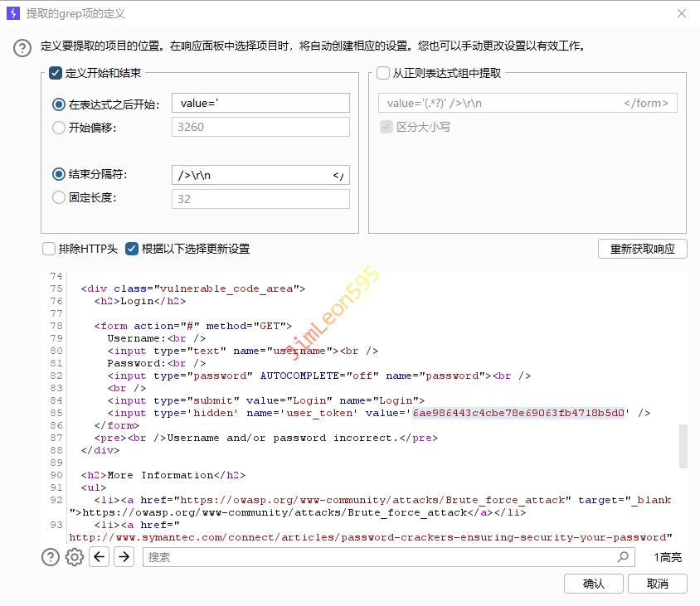Select the 开始偏移 radio button
This screenshot has height=606, width=700.
tap(59, 128)
